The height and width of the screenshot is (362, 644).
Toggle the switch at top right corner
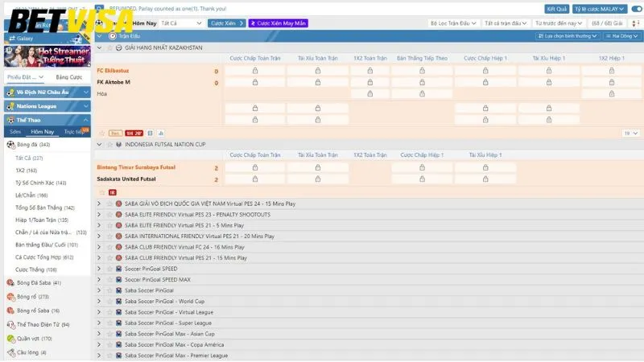click(x=637, y=9)
